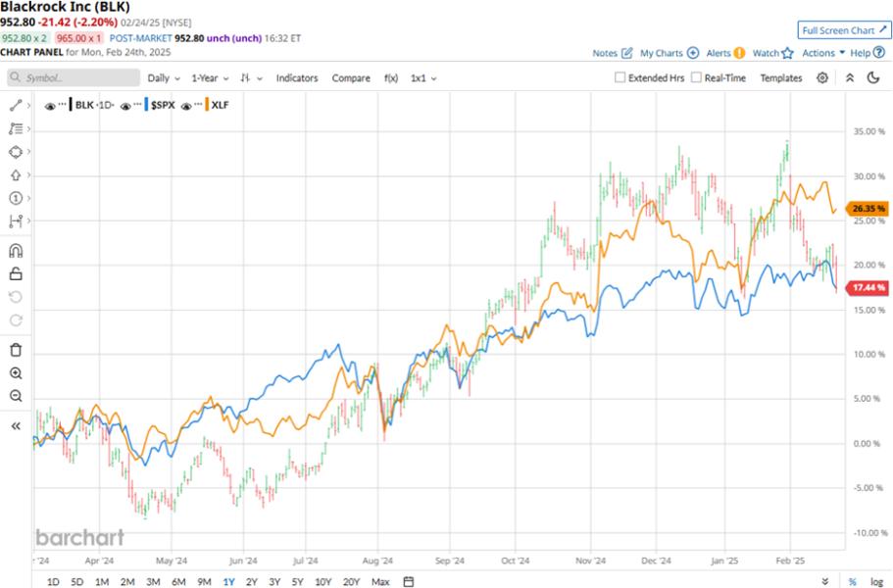Open the 1x1 grid layout dropdown
This screenshot has width=893, height=588.
point(423,78)
